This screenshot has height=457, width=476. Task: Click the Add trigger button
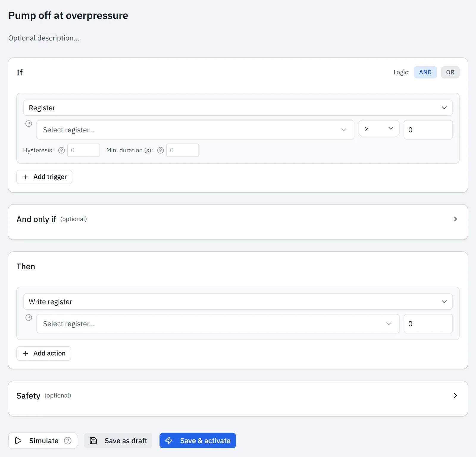44,177
